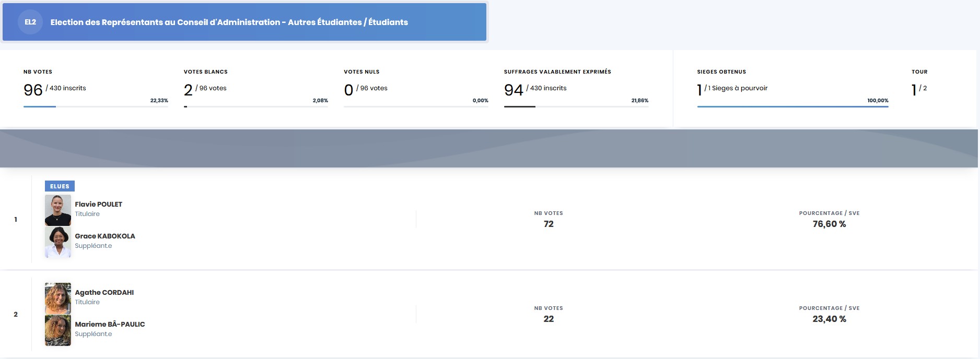The image size is (980, 359).
Task: Click the Agathe CORDAHI candidate name
Action: [x=104, y=292]
